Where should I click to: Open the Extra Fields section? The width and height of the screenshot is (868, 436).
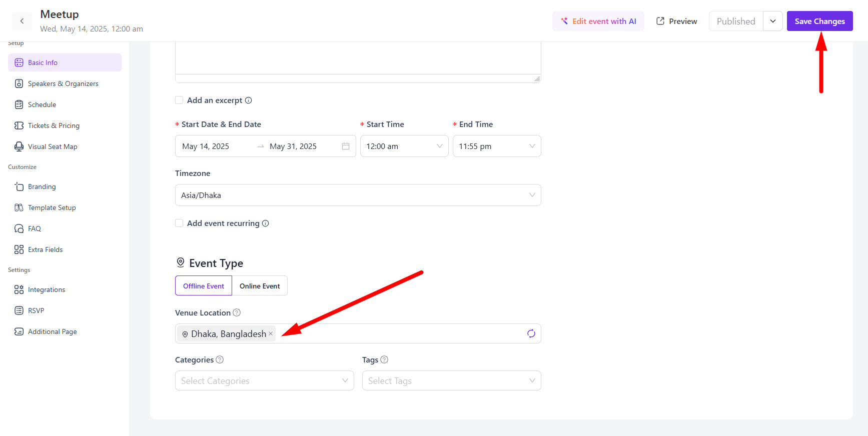point(65,249)
